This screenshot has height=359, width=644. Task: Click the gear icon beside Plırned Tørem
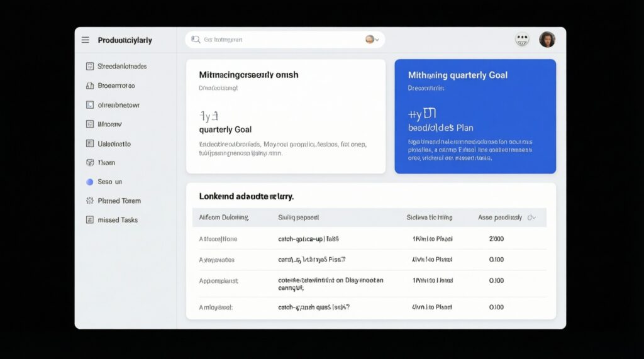(x=89, y=201)
